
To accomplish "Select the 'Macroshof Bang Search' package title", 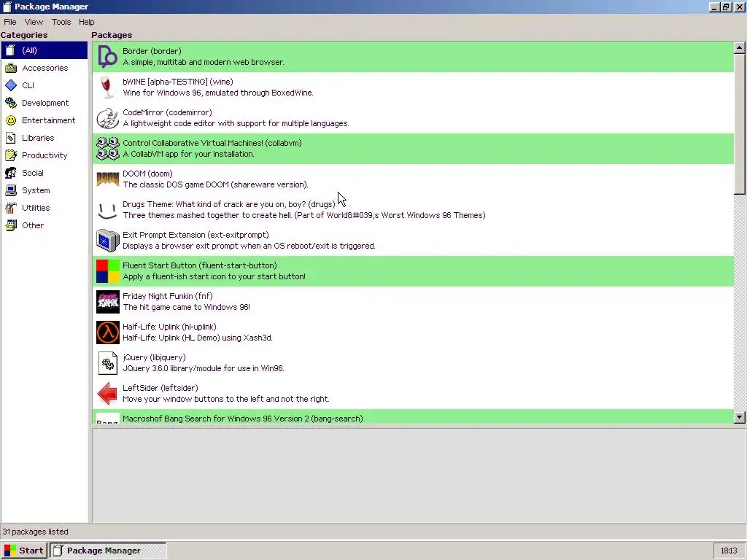I will tap(243, 419).
